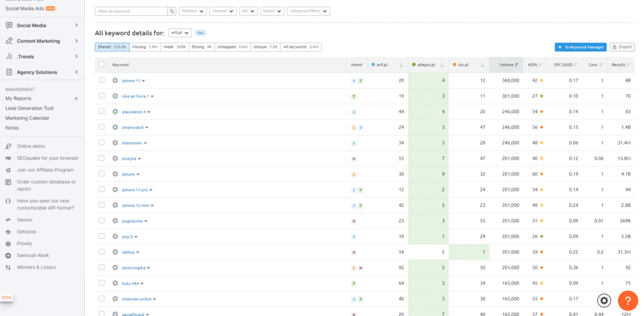Open the orange help question button

point(628,301)
